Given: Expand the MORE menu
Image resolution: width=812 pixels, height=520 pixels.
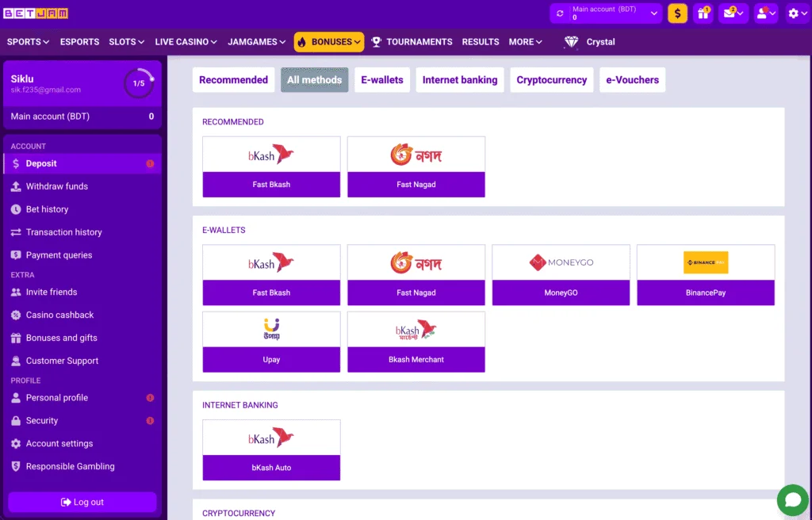Looking at the screenshot, I should pos(526,42).
